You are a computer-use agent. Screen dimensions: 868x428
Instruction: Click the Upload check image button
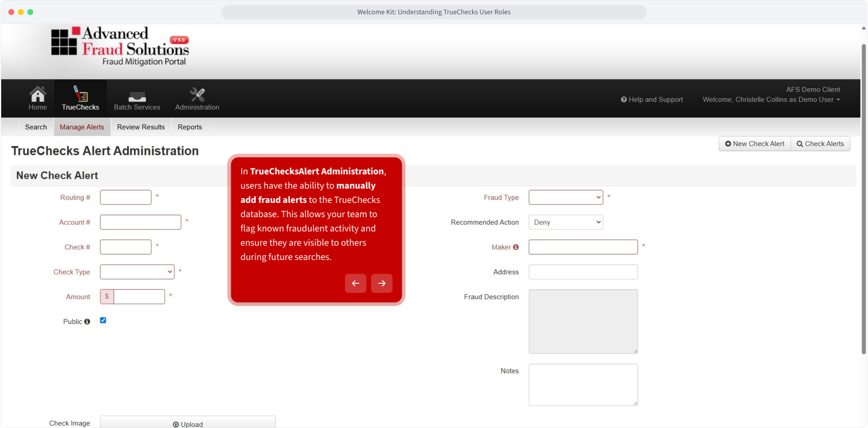(188, 422)
